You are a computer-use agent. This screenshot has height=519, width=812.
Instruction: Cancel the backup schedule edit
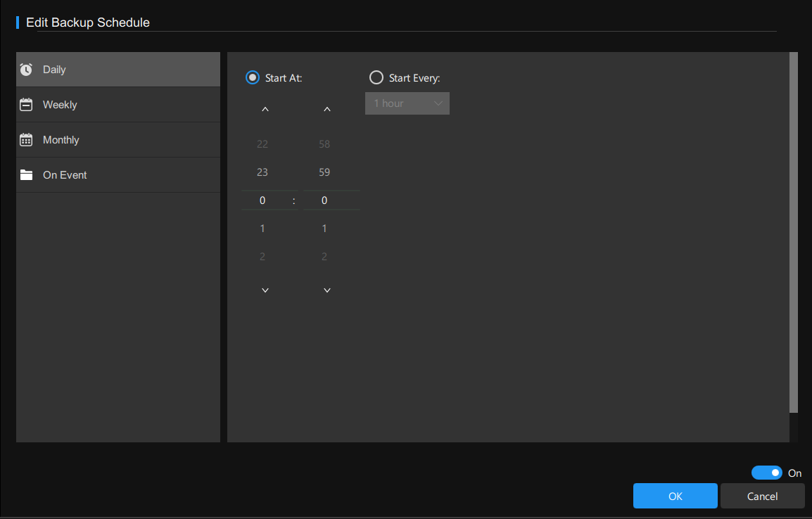(762, 496)
